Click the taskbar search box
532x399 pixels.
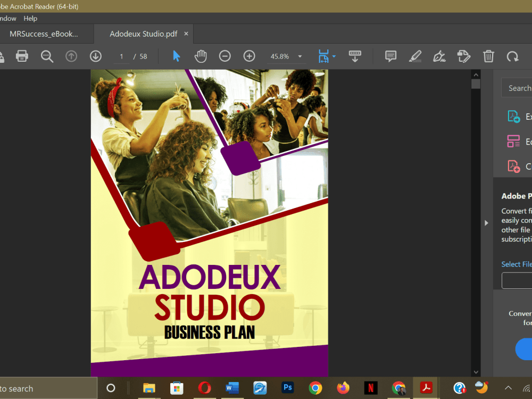point(48,388)
